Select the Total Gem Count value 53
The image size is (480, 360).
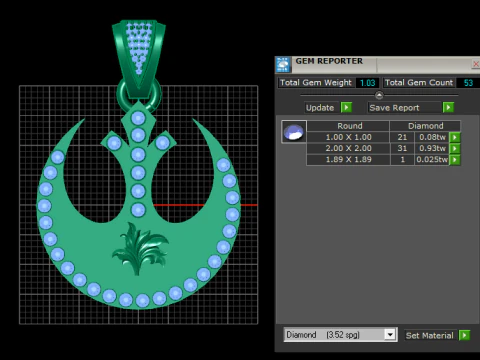[x=468, y=83]
